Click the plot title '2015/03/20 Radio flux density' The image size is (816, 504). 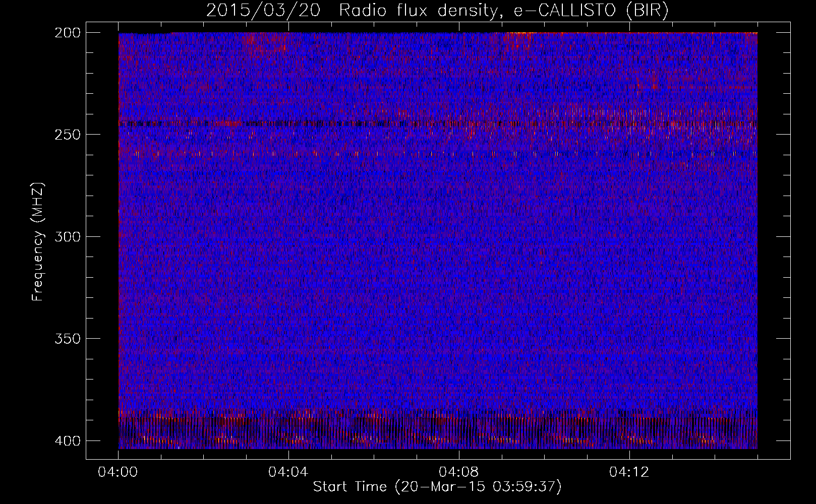437,11
